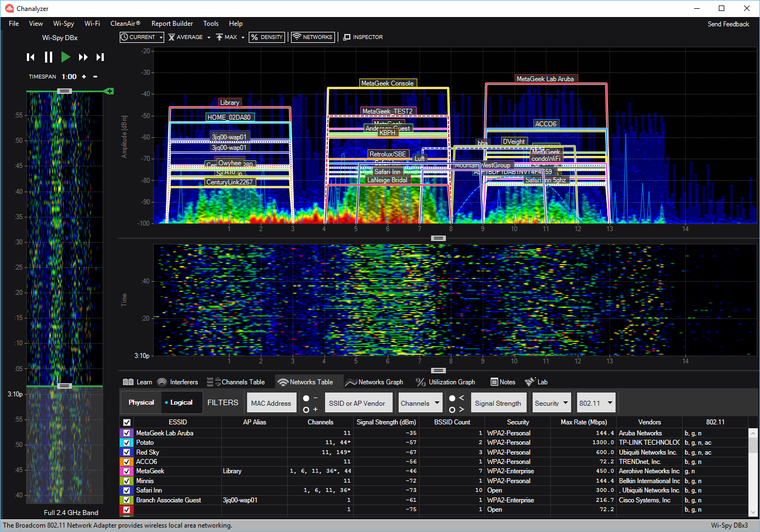Image resolution: width=760 pixels, height=532 pixels.
Task: Uncheck the Minnis network row
Action: (127, 481)
